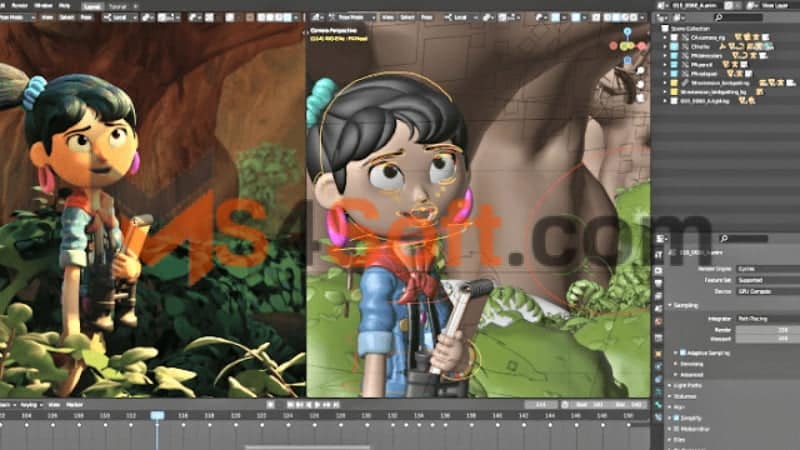
Task: Open the Scene properties tab
Action: [659, 308]
